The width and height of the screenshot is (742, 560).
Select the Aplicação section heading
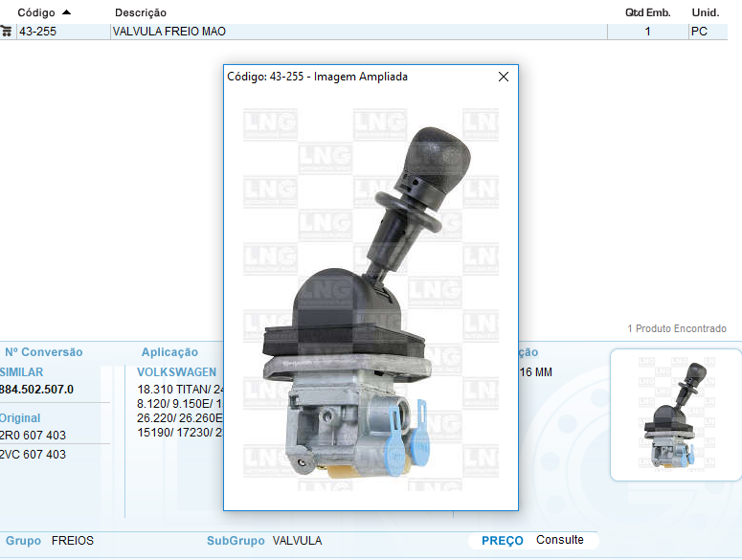169,352
